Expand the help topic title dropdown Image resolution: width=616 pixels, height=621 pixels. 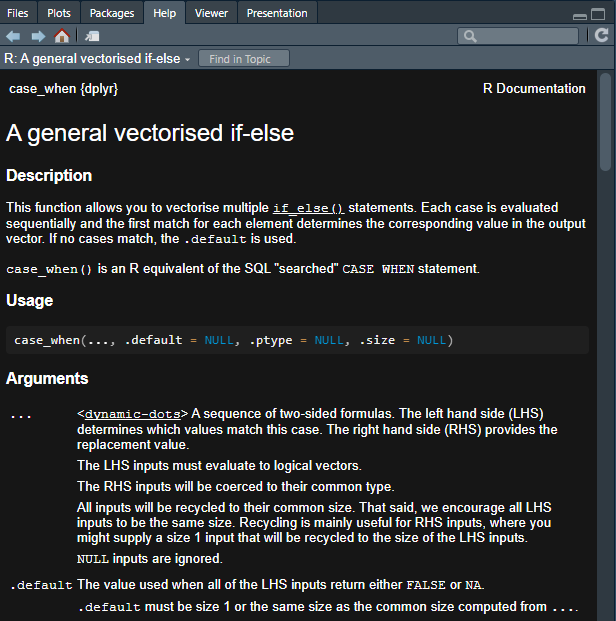pos(188,60)
